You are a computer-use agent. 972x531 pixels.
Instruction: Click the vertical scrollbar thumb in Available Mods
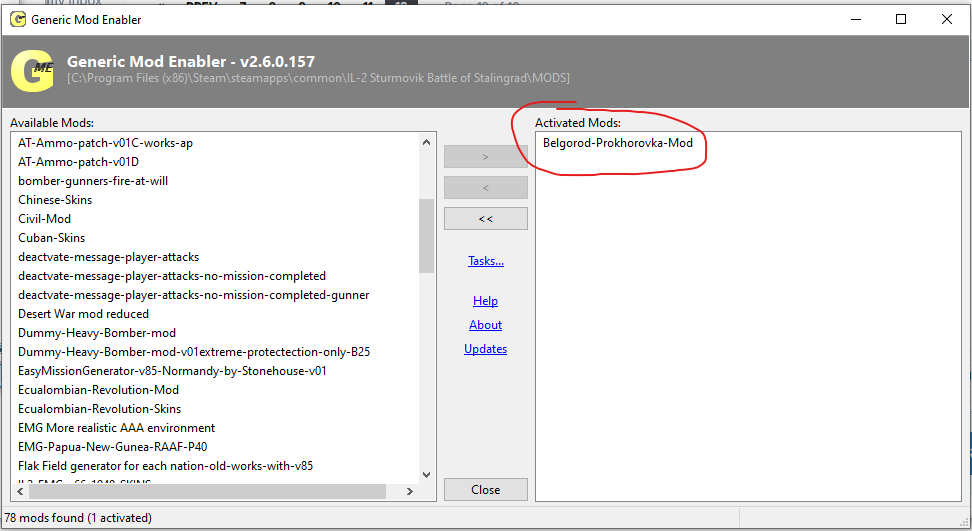point(426,236)
